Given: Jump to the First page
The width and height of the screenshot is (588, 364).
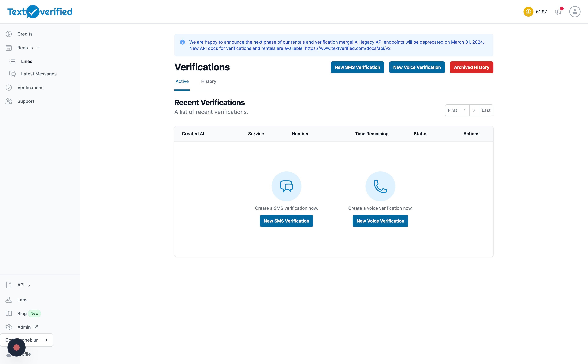Looking at the screenshot, I should pos(452,110).
